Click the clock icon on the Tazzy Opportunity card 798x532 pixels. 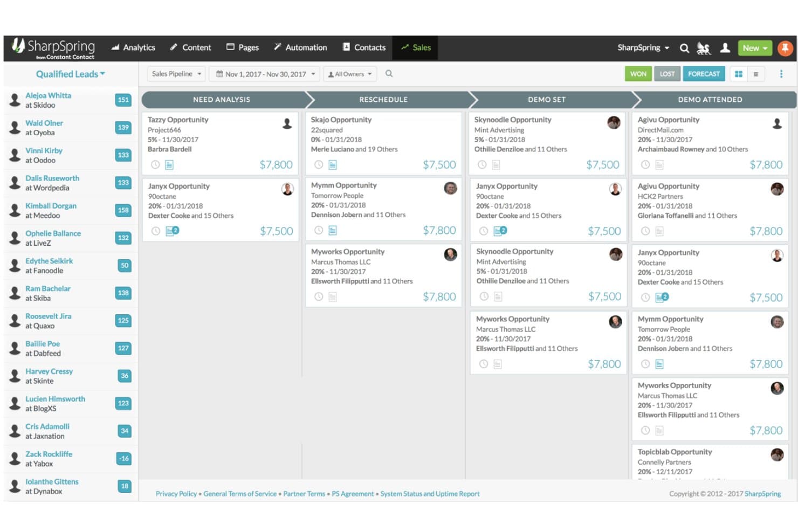(x=155, y=164)
